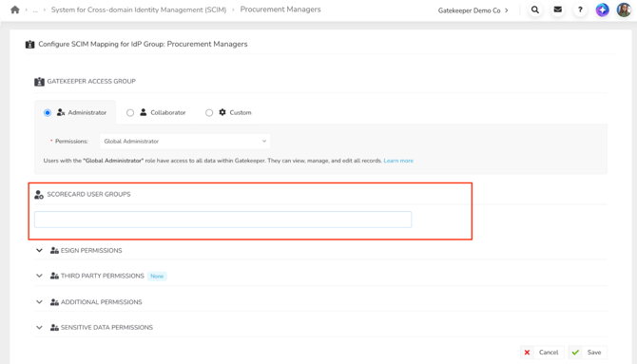Expand the Additional Permissions chevron
637x364 pixels.
tap(39, 302)
